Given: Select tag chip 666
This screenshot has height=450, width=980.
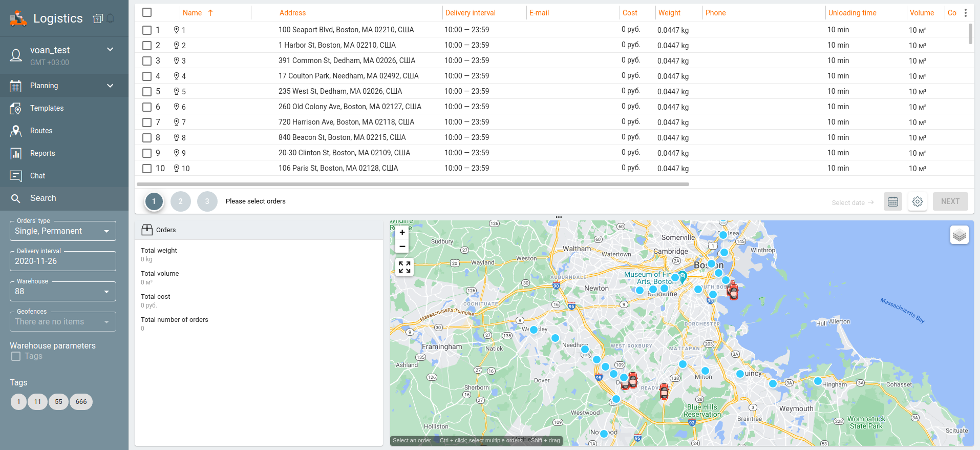Looking at the screenshot, I should [x=81, y=402].
